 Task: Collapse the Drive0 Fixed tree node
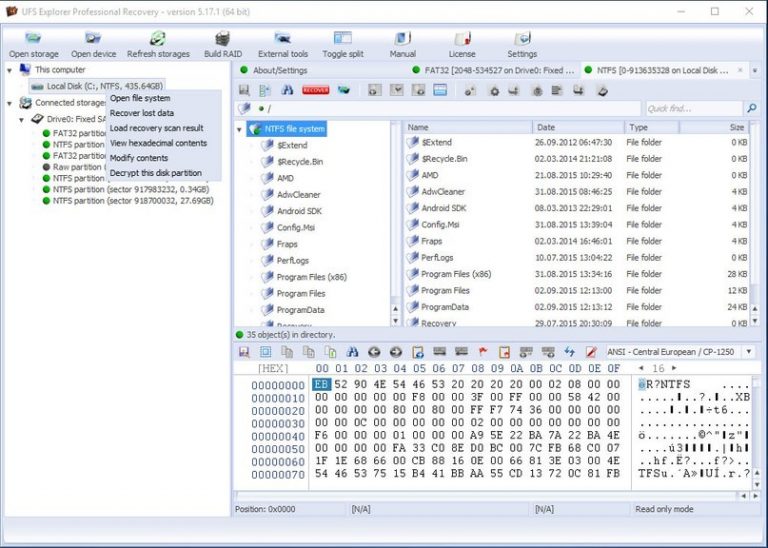click(21, 119)
